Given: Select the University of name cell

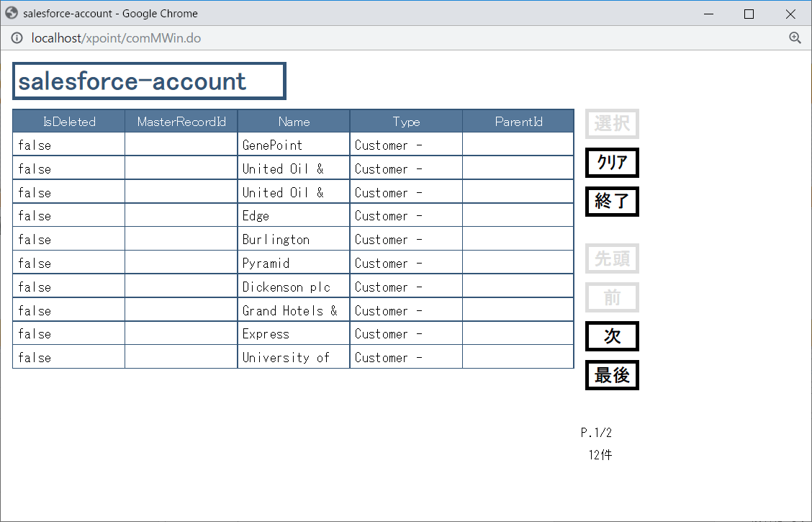Looking at the screenshot, I should click(x=294, y=357).
